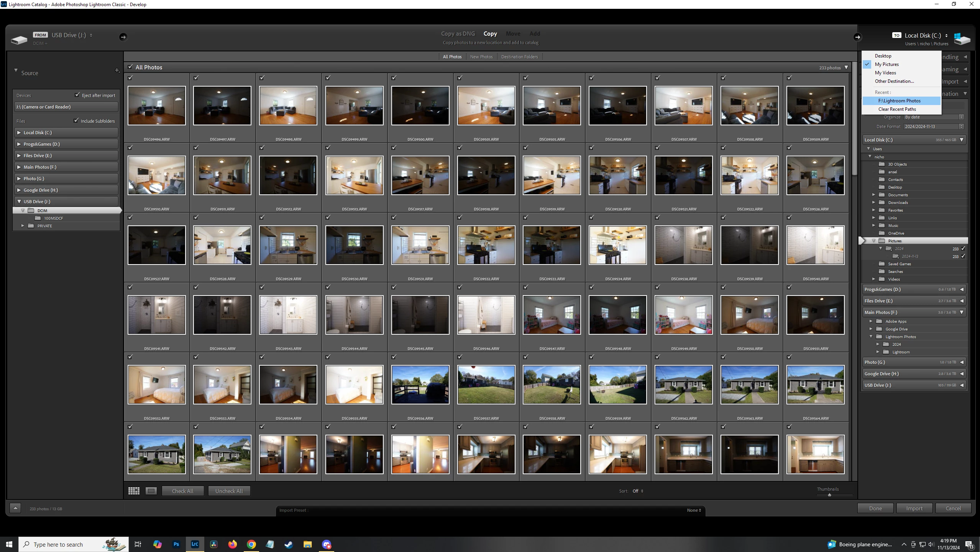
Task: Switch to grid view icon
Action: [134, 491]
